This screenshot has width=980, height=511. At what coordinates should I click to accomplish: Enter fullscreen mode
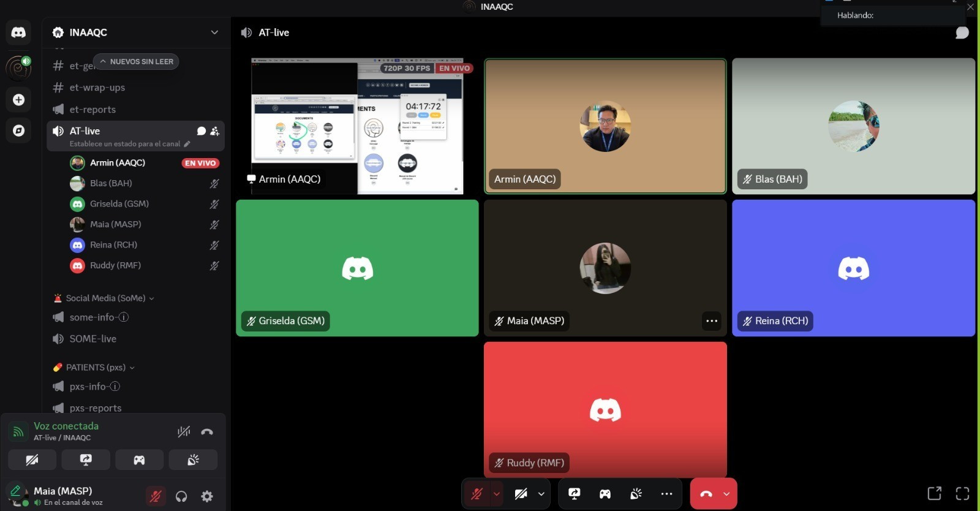click(962, 494)
